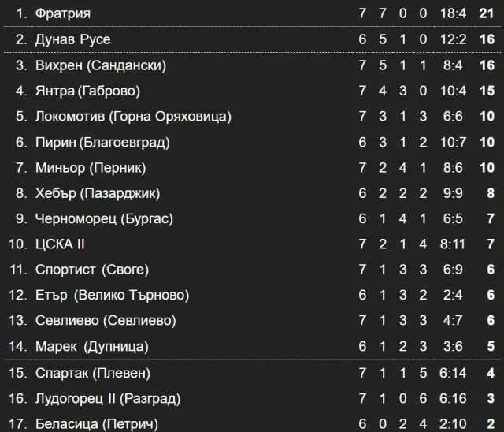Viewport: 504px width, 432px height.
Task: Select Локомотив (Горна Оряховица) row
Action: coord(252,116)
